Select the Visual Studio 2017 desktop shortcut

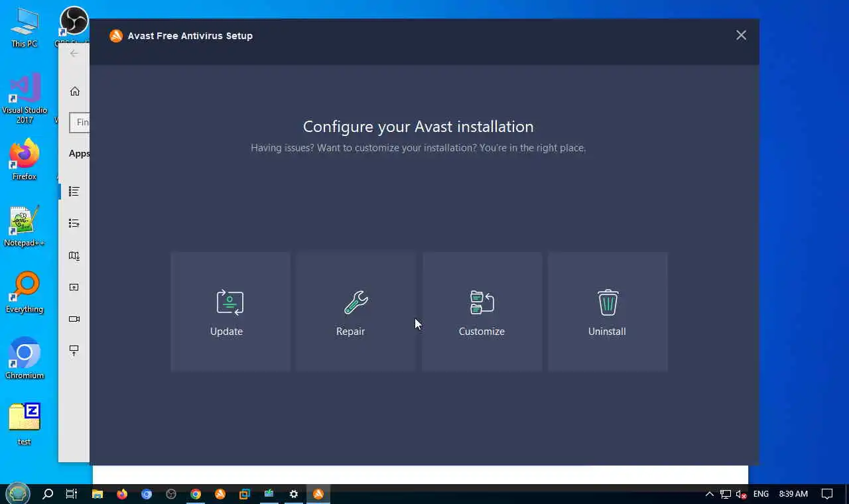pyautogui.click(x=25, y=99)
